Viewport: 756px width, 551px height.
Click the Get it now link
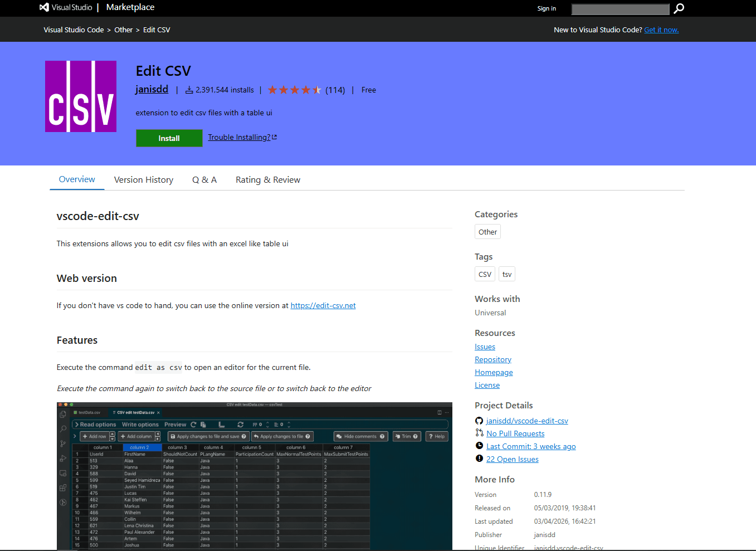click(x=661, y=30)
